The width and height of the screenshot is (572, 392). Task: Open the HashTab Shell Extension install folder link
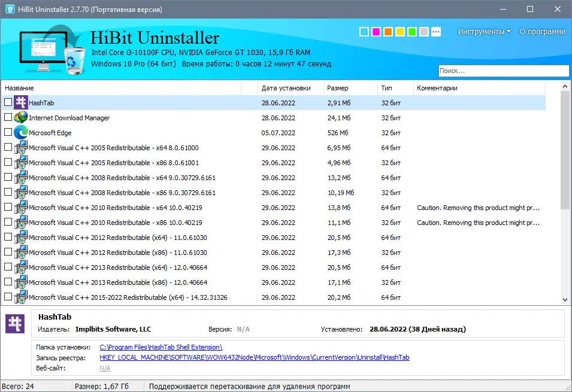click(161, 347)
